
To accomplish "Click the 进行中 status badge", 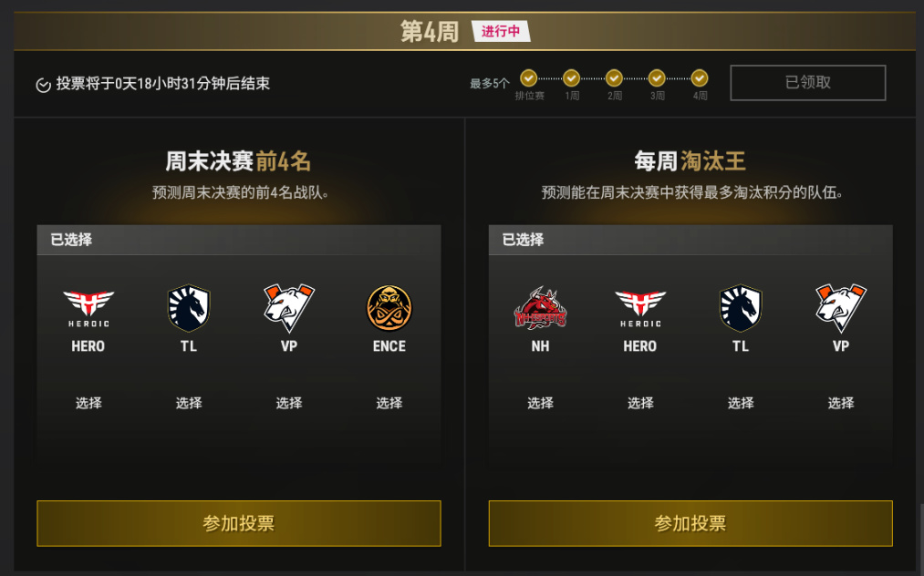I will pos(501,31).
